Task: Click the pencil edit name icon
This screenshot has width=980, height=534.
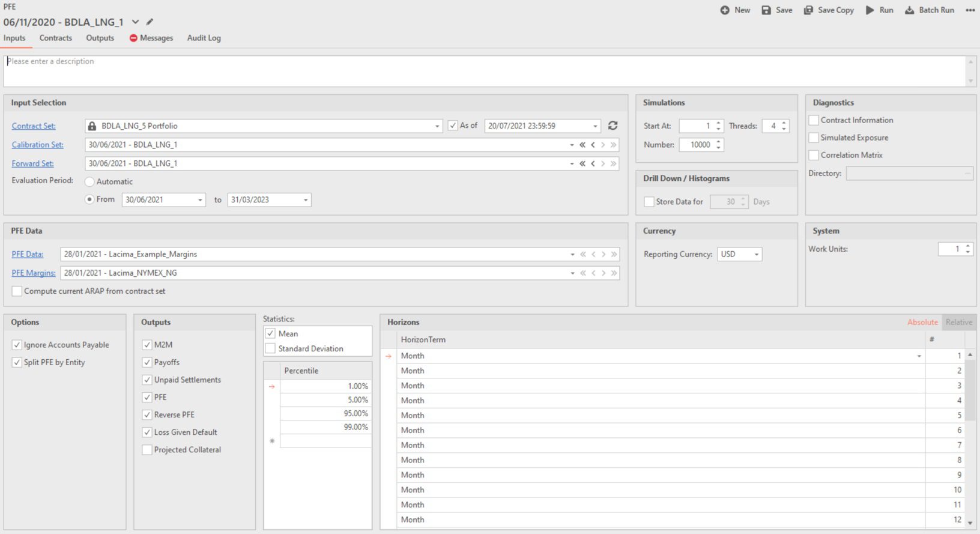Action: tap(150, 22)
